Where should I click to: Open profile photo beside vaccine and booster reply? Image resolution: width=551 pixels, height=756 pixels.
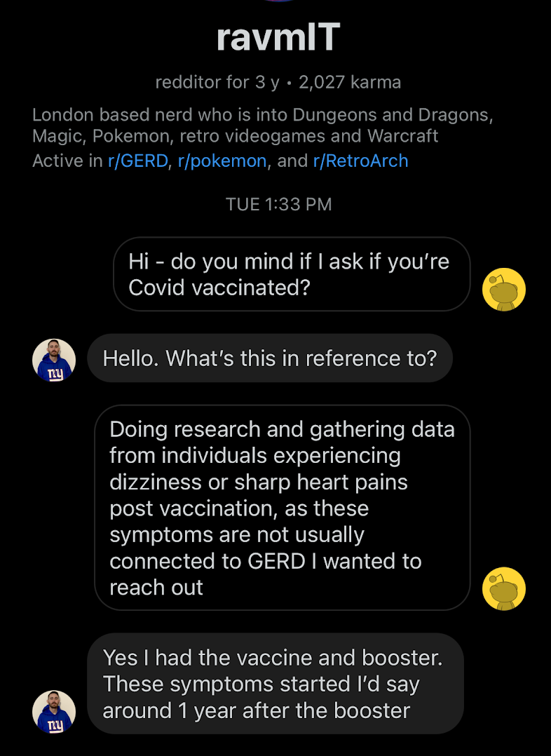(54, 712)
